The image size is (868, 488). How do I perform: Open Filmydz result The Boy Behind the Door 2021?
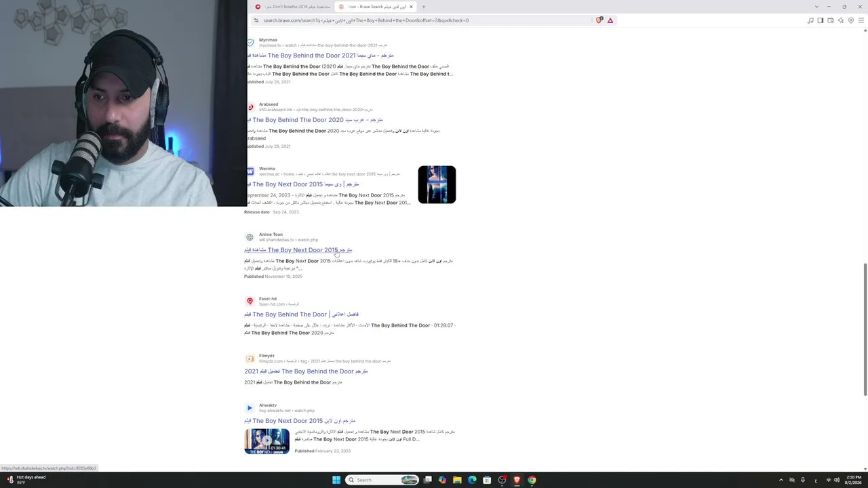[x=306, y=371]
